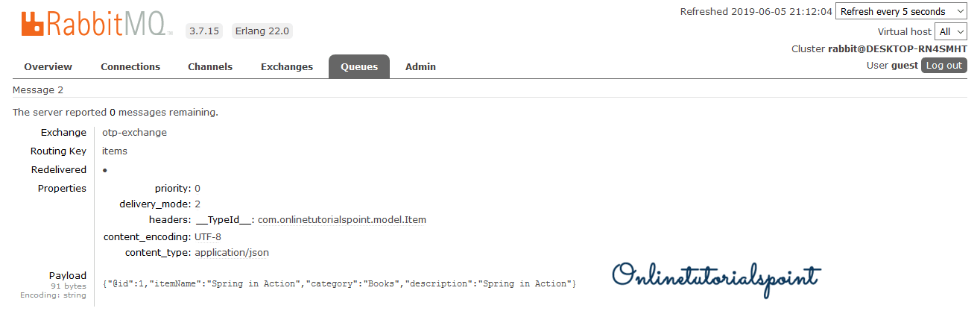Screen dimensions: 980x314
Task: Click the otp-exchange exchange name
Action: point(134,132)
